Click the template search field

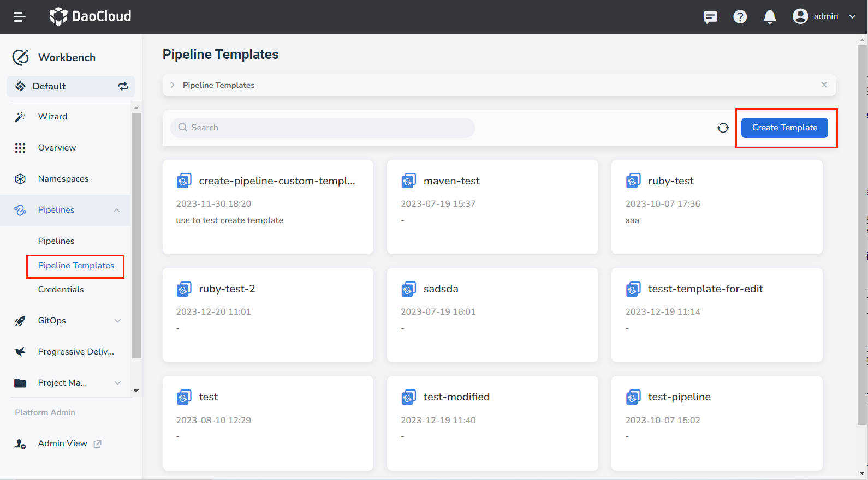point(322,128)
